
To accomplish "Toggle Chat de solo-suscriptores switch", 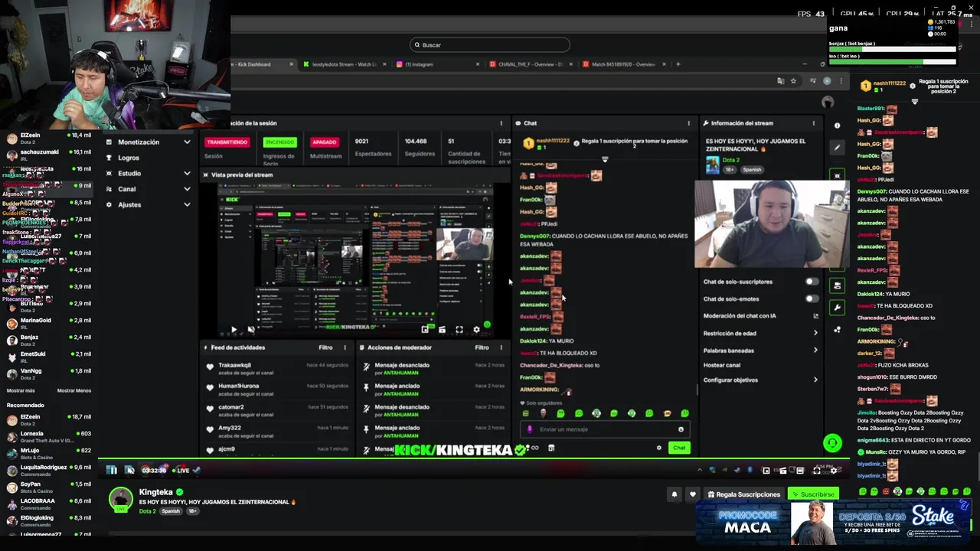I will [x=811, y=282].
